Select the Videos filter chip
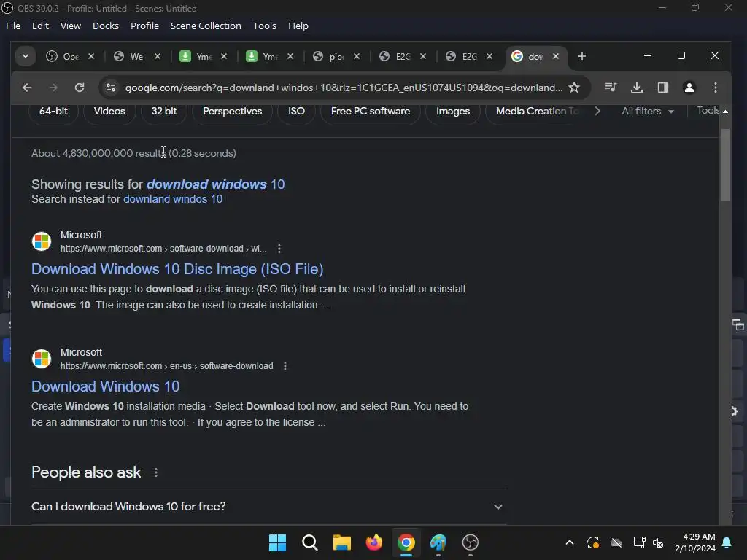The image size is (747, 560). point(109,111)
